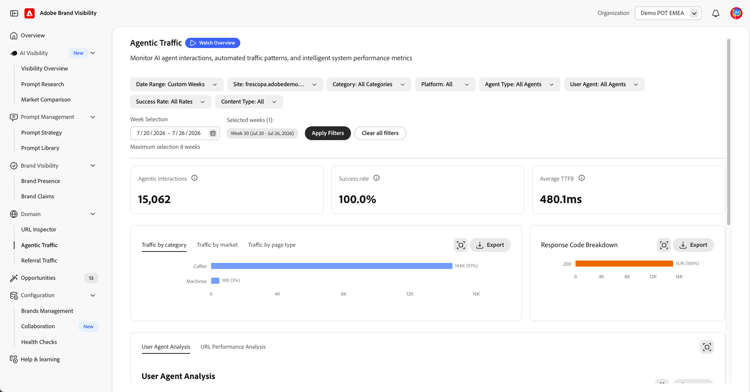The image size is (750, 392).
Task: Click the Adobe logo icon
Action: (30, 13)
